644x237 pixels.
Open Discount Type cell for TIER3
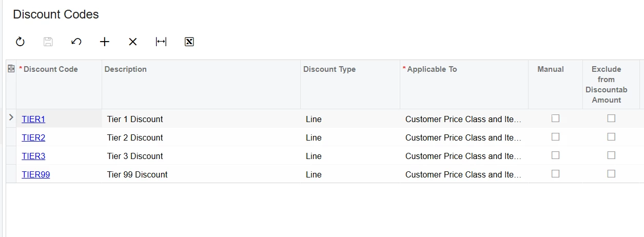pos(349,156)
